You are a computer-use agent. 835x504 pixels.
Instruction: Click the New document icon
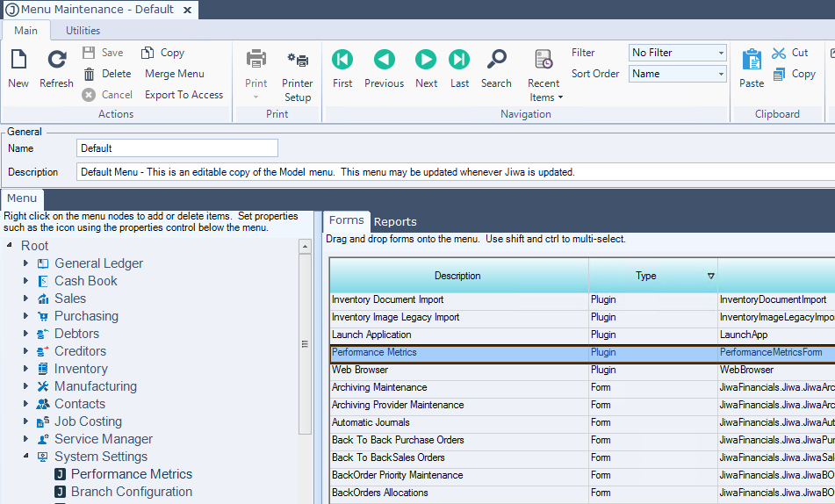tap(18, 61)
